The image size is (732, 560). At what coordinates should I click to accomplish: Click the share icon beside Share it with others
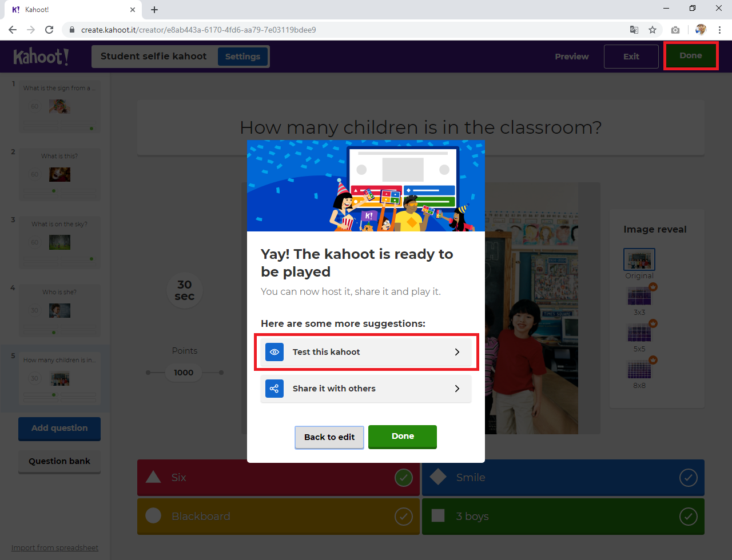(274, 389)
